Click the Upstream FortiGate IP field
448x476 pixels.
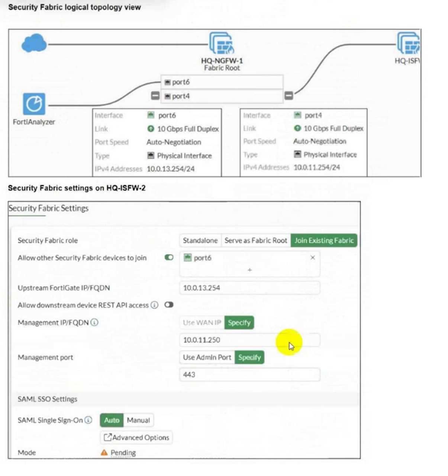249,288
